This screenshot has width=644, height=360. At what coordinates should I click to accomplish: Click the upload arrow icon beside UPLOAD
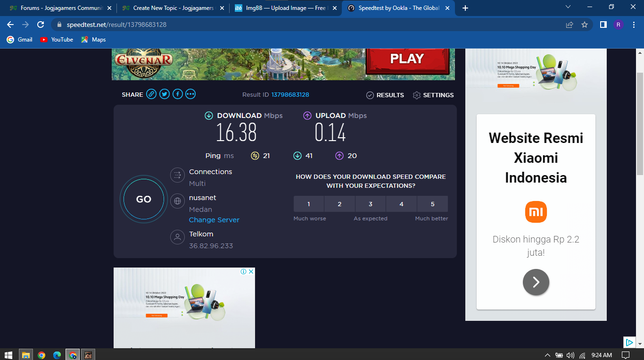(x=307, y=116)
